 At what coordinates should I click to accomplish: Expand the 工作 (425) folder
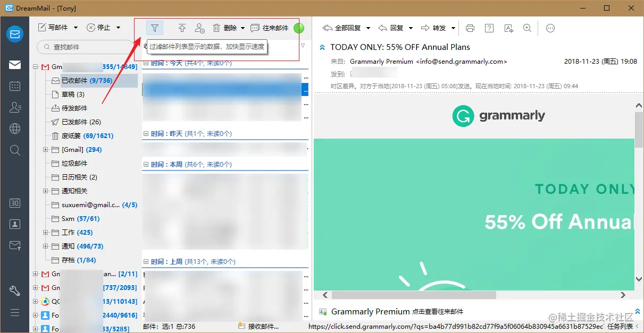point(46,233)
